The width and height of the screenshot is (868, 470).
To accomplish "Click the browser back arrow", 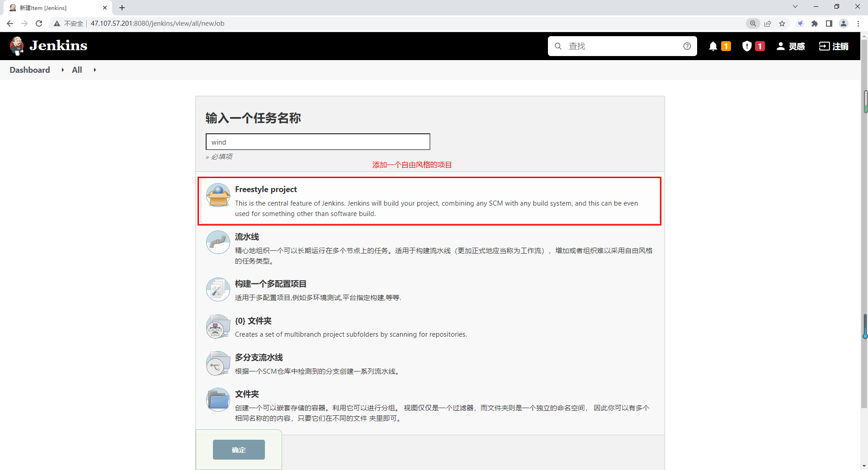I will 10,23.
